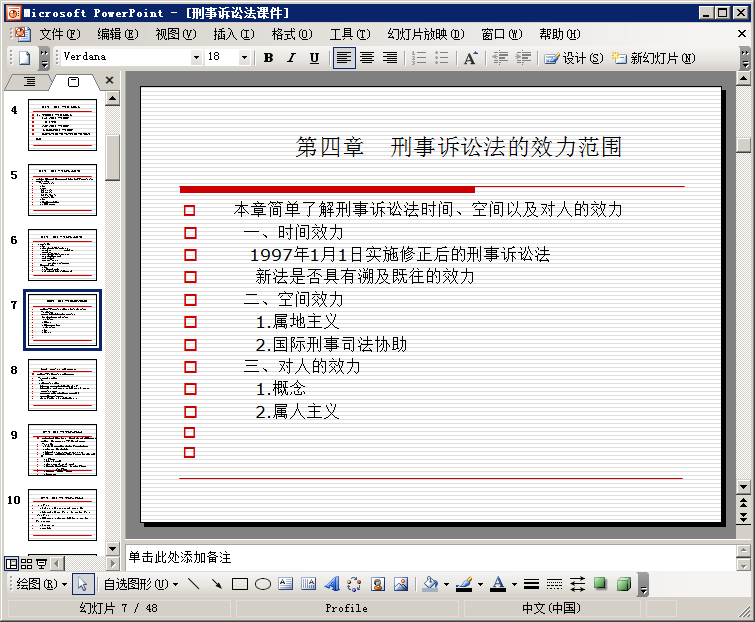This screenshot has width=755, height=622.
Task: Open the Verdana font name dropdown
Action: 196,57
